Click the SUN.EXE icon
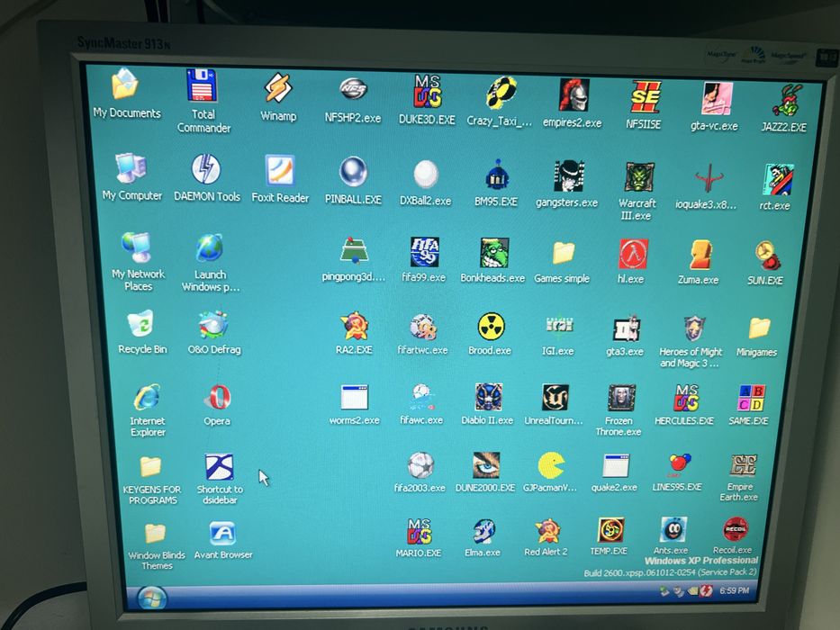 768,255
